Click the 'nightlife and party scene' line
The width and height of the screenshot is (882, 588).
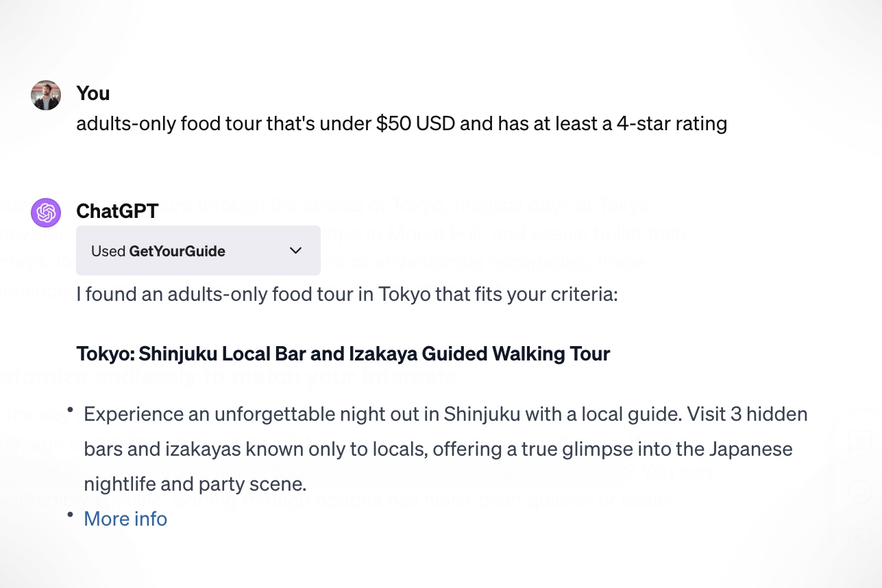click(195, 484)
